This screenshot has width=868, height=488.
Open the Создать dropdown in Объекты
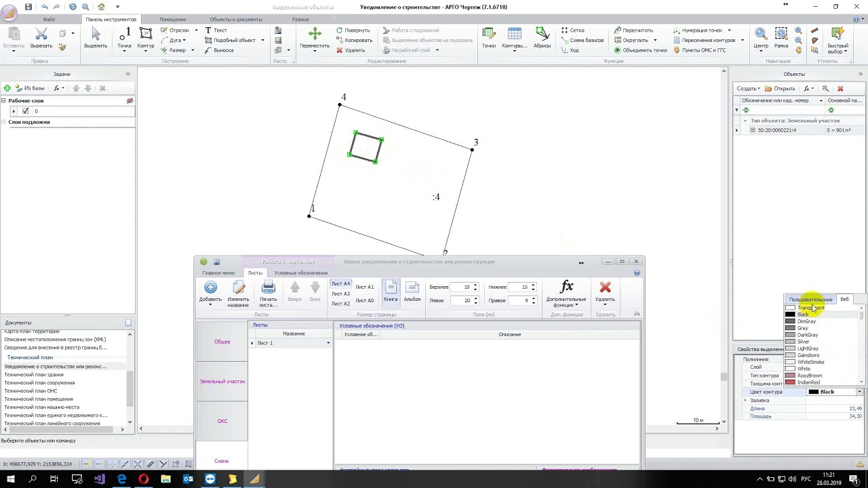(748, 88)
